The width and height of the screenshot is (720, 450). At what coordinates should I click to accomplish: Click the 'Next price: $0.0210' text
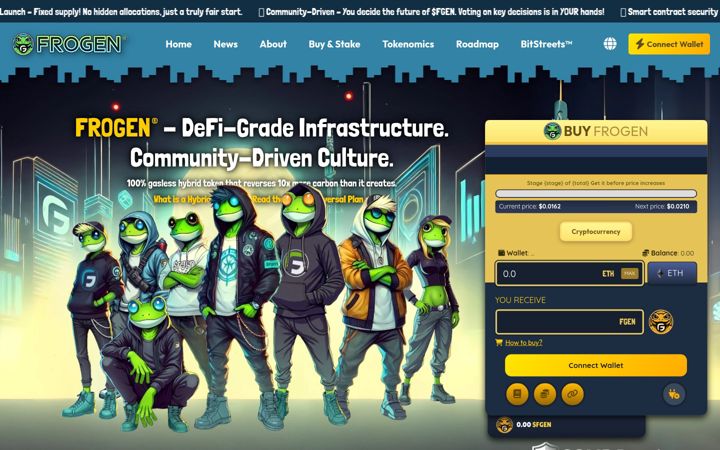coord(662,207)
